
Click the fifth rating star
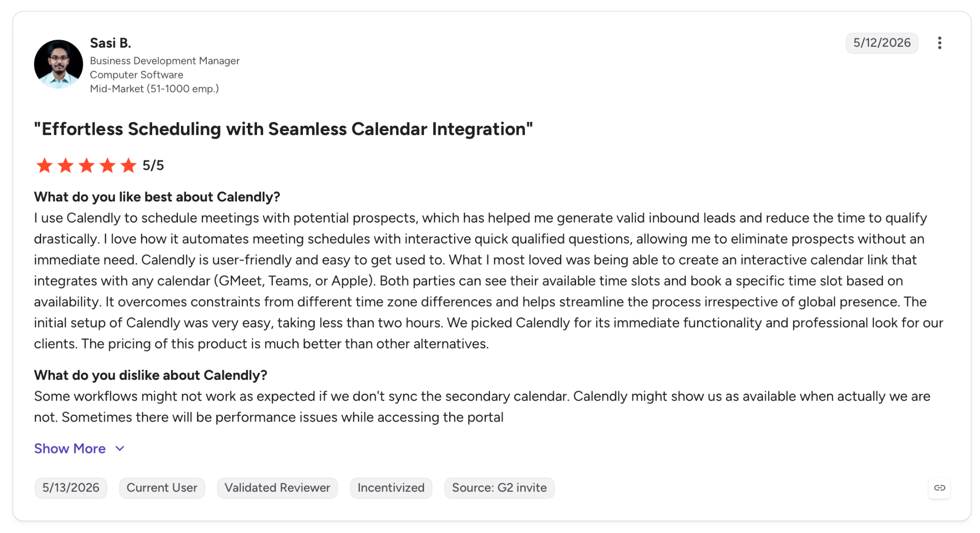(x=129, y=166)
